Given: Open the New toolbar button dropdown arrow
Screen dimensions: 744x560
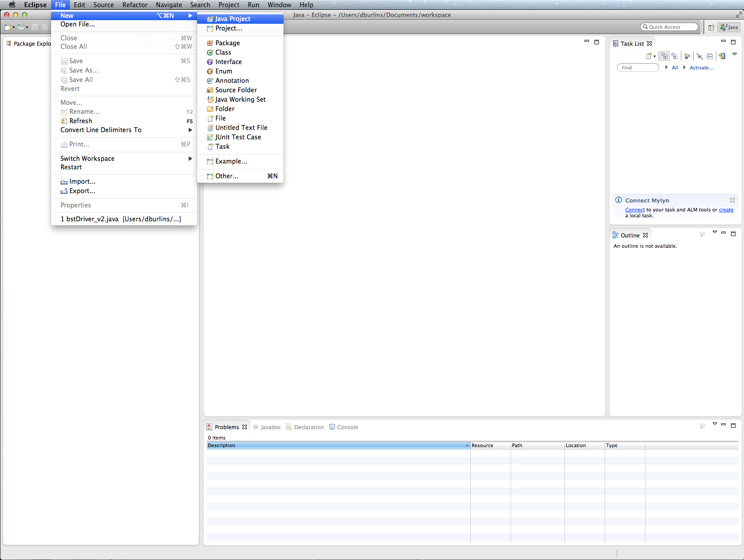Looking at the screenshot, I should (x=13, y=27).
